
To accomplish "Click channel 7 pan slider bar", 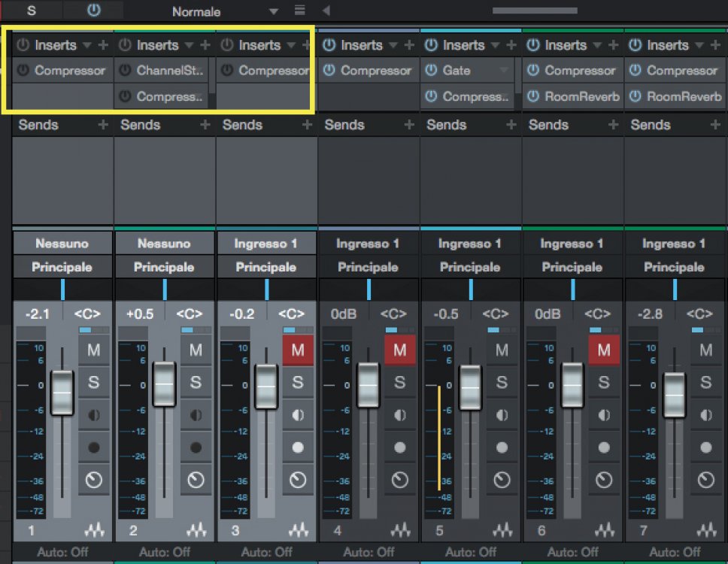I will pos(674,290).
